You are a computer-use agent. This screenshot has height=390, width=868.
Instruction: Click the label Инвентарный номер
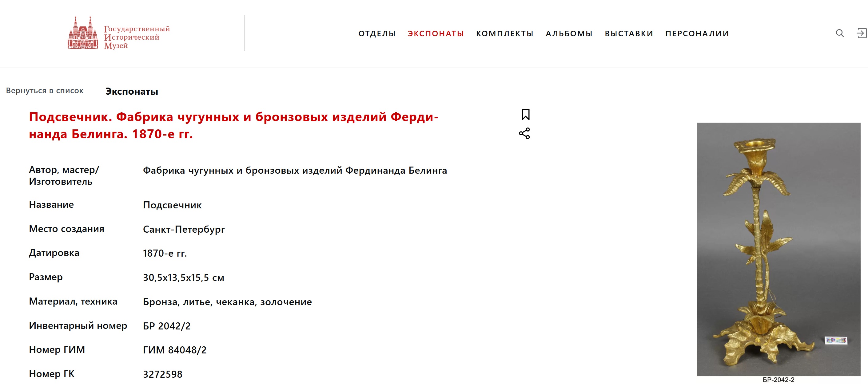[x=78, y=325]
